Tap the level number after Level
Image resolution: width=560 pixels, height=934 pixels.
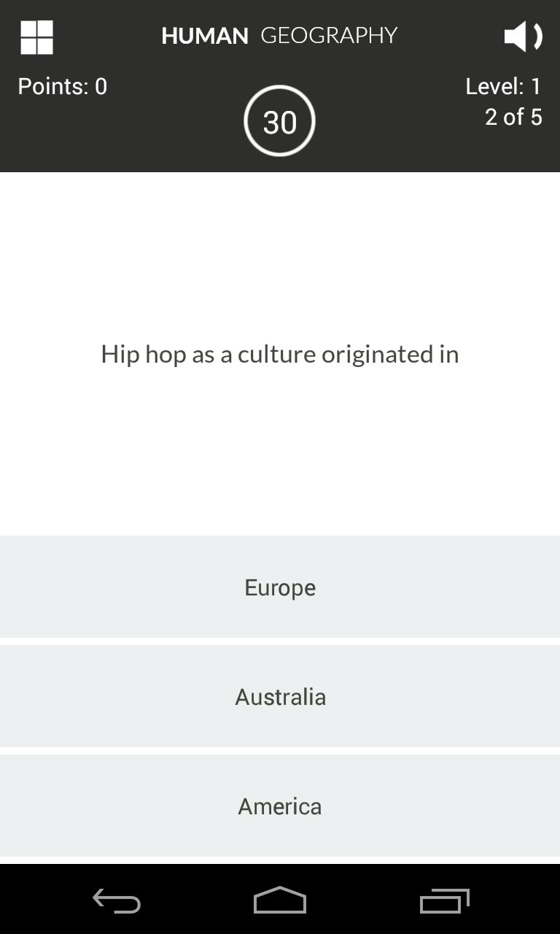pos(536,87)
